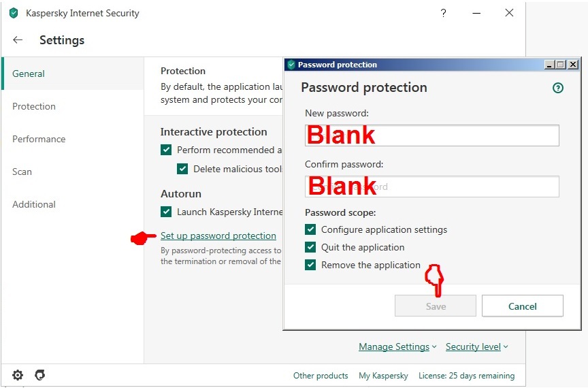588x388 pixels.
Task: Open the Protection settings tab
Action: [x=34, y=106]
